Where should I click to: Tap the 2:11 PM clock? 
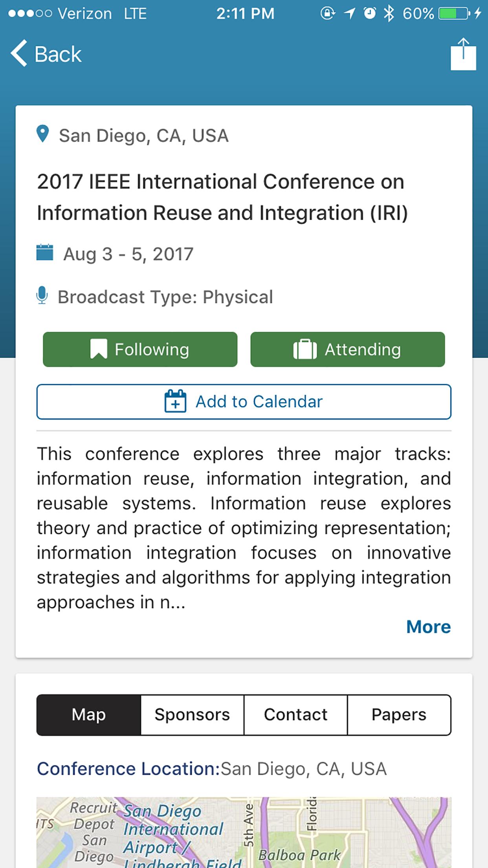(x=245, y=14)
